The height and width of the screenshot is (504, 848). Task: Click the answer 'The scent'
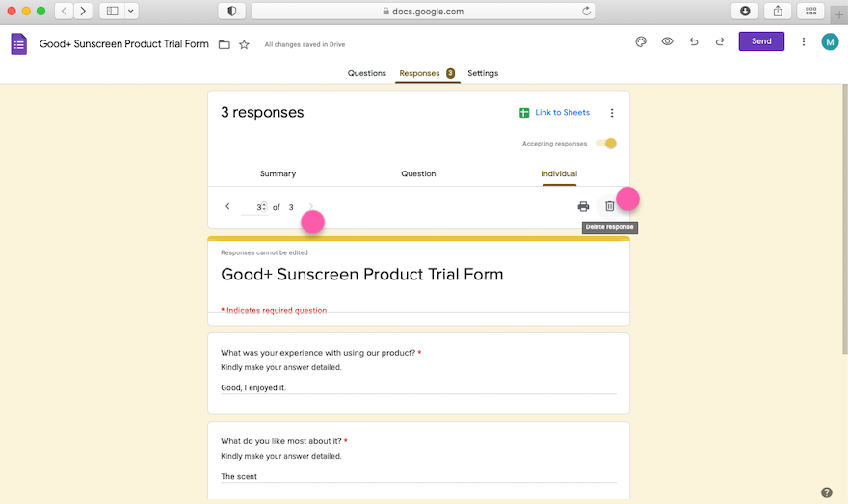click(239, 476)
